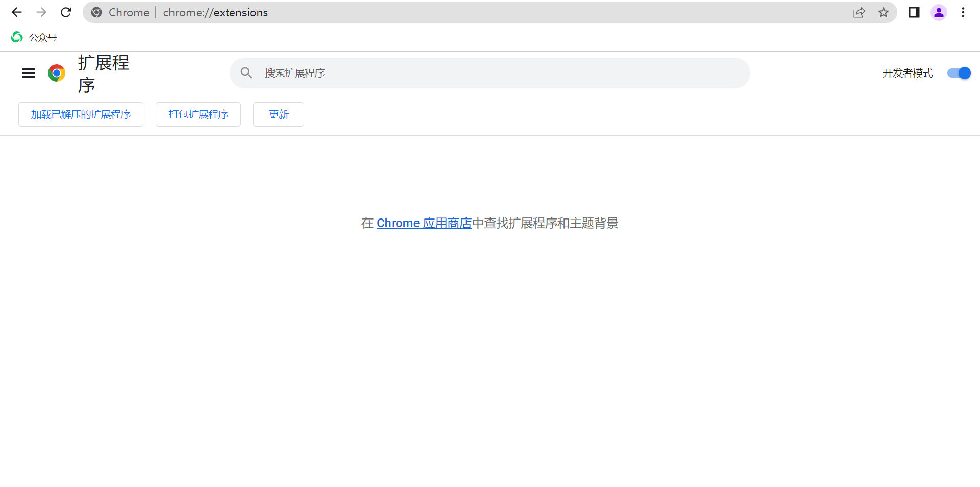Bookmark this page with the star icon
The width and height of the screenshot is (980, 487).
(x=884, y=12)
